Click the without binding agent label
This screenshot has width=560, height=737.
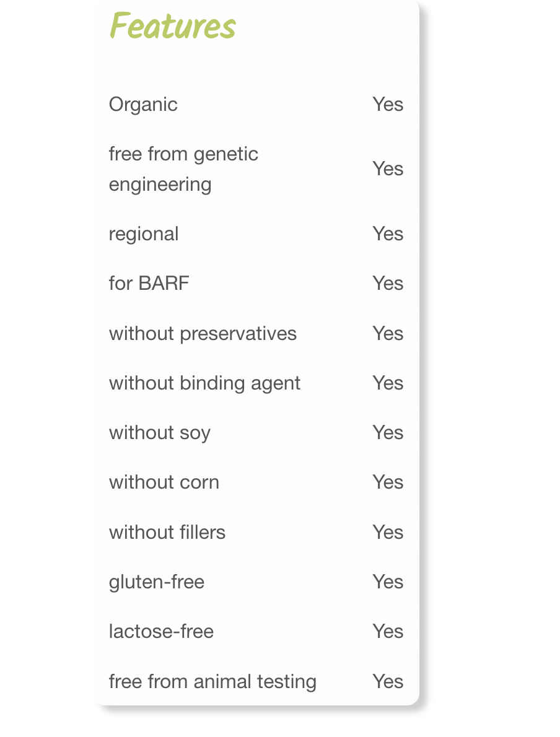tap(204, 383)
